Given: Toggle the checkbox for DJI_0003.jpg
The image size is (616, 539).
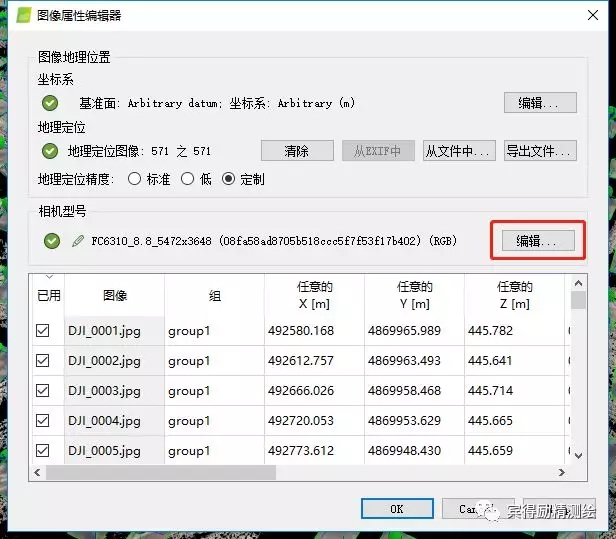Looking at the screenshot, I should coord(43,391).
